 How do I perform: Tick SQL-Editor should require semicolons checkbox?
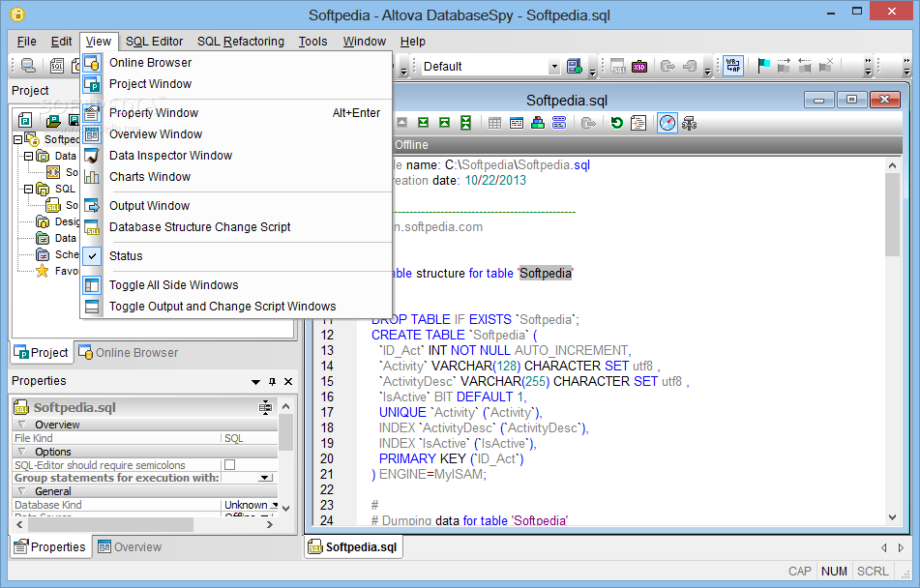click(x=230, y=465)
